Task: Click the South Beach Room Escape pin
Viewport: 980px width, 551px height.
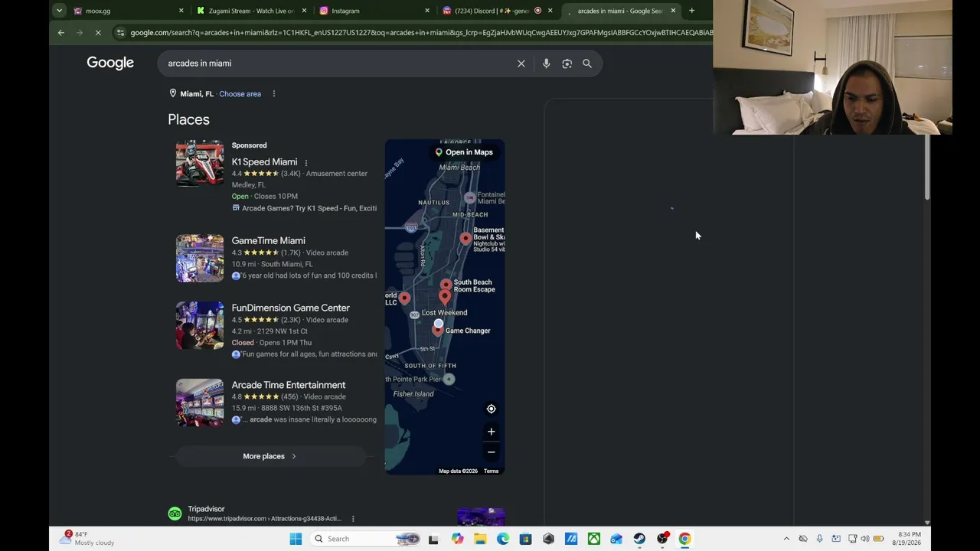Action: [x=446, y=285]
